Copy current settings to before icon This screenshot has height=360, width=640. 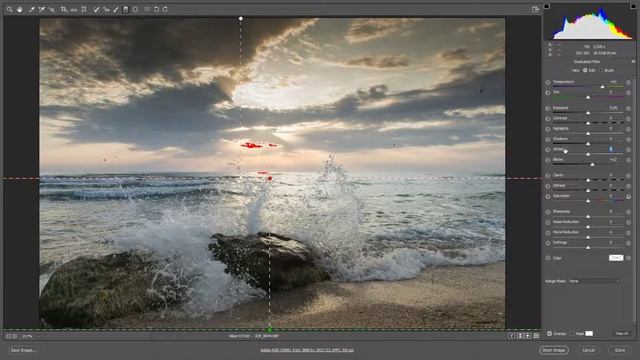tap(528, 336)
